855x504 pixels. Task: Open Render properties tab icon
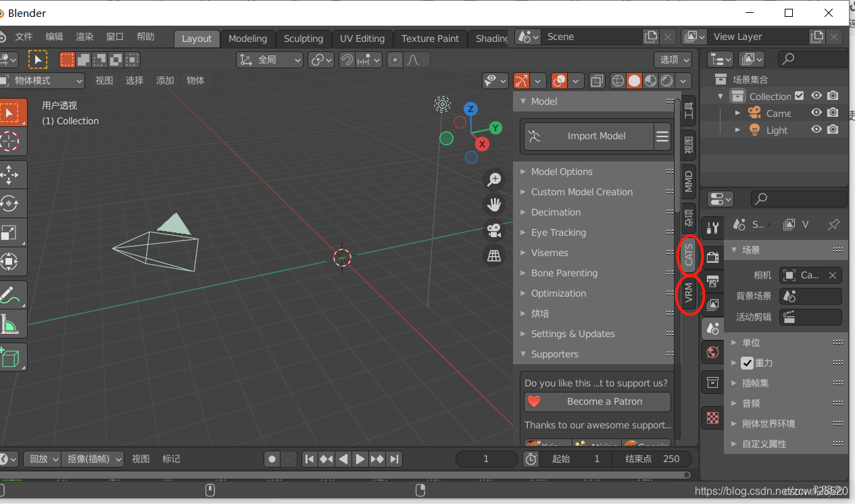pos(712,257)
